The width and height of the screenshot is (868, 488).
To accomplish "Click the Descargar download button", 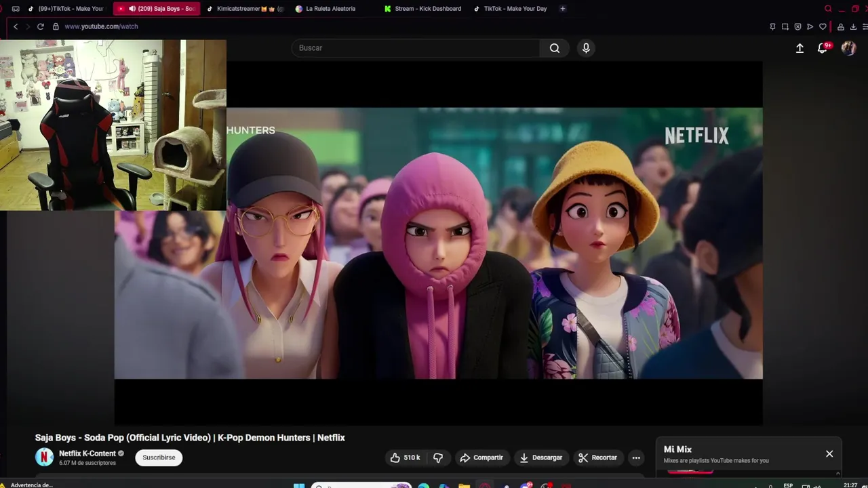I will point(540,457).
